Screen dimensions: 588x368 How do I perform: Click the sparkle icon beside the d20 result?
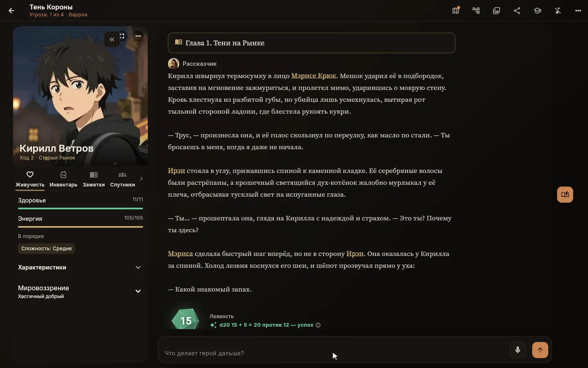click(x=213, y=325)
